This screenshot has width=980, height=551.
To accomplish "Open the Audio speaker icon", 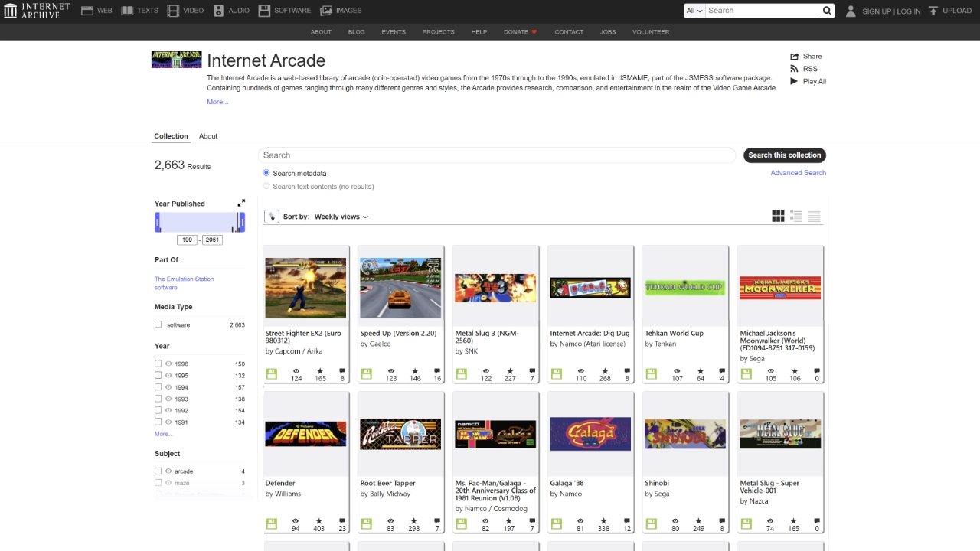I will [219, 11].
